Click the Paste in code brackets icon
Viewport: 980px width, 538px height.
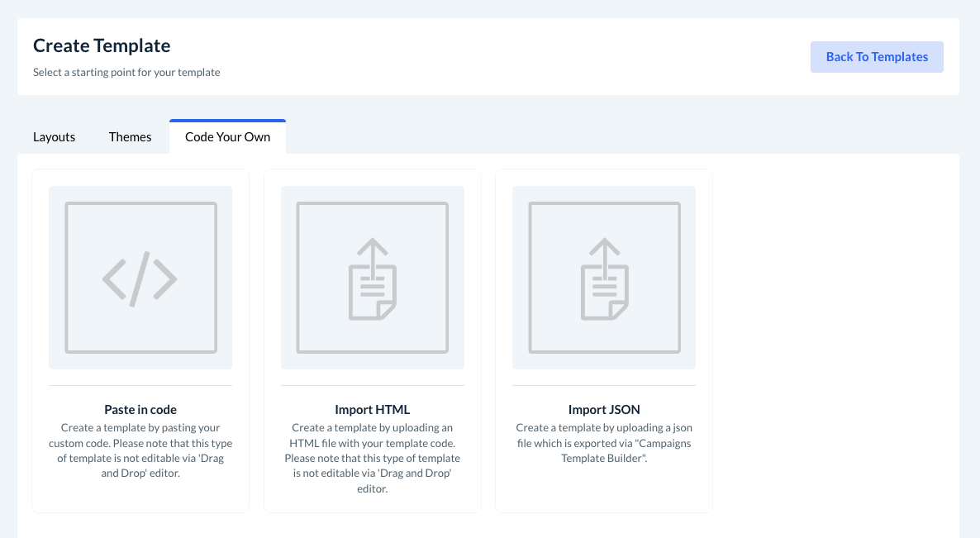(140, 278)
